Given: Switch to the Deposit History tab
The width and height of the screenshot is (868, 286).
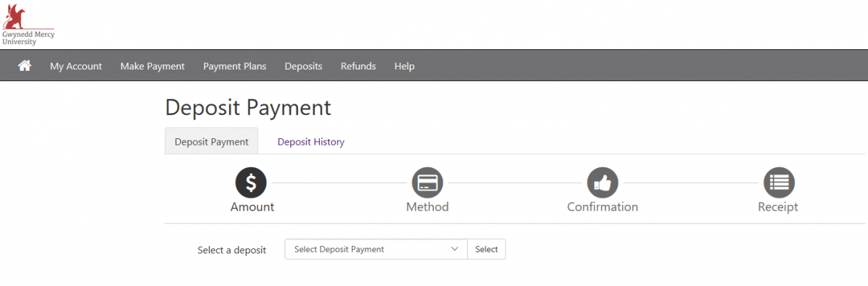Looking at the screenshot, I should 311,142.
